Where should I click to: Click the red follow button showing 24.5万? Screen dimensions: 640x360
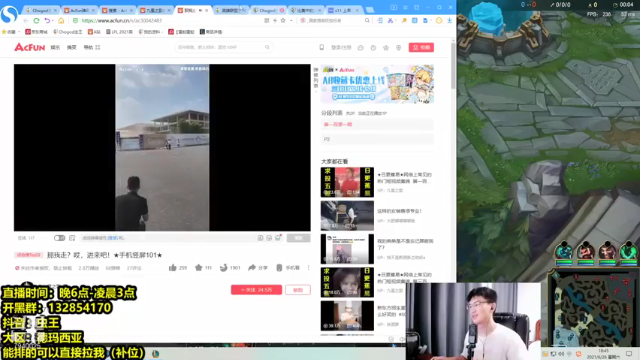point(256,290)
